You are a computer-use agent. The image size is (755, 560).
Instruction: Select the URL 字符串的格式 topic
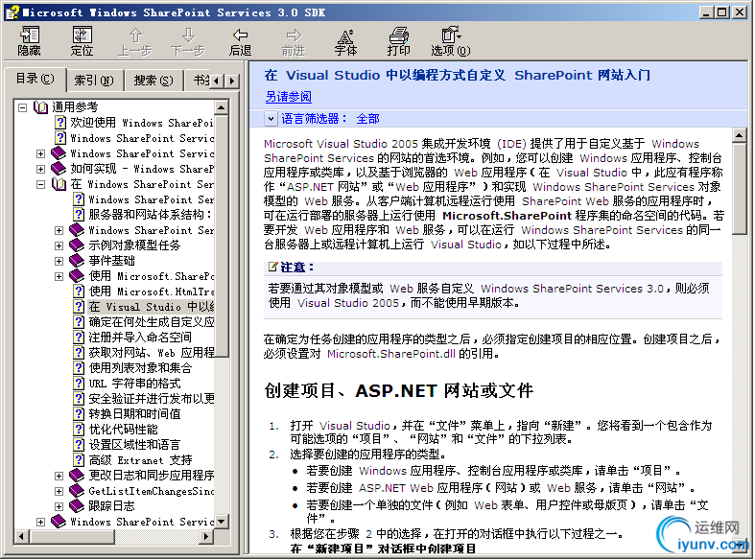coord(134,384)
